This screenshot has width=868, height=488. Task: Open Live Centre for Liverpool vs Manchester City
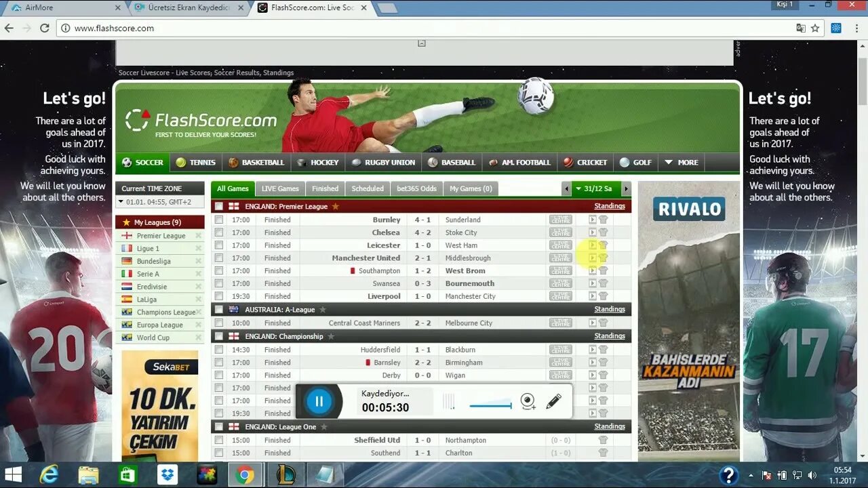tap(561, 296)
